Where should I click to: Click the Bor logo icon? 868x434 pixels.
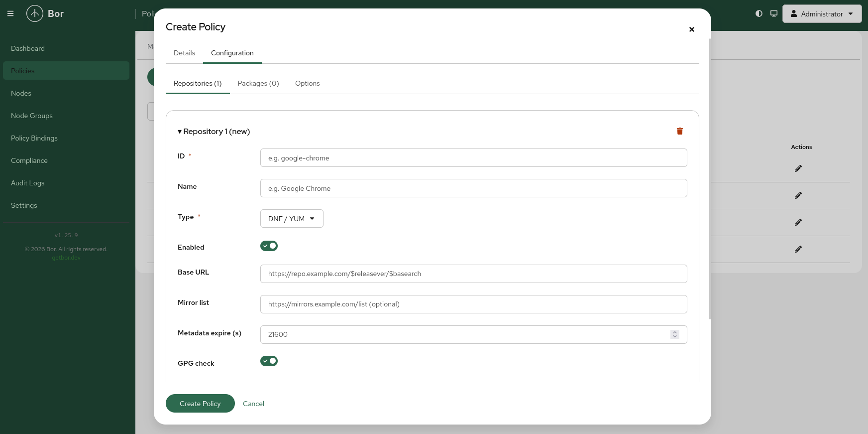pos(35,13)
